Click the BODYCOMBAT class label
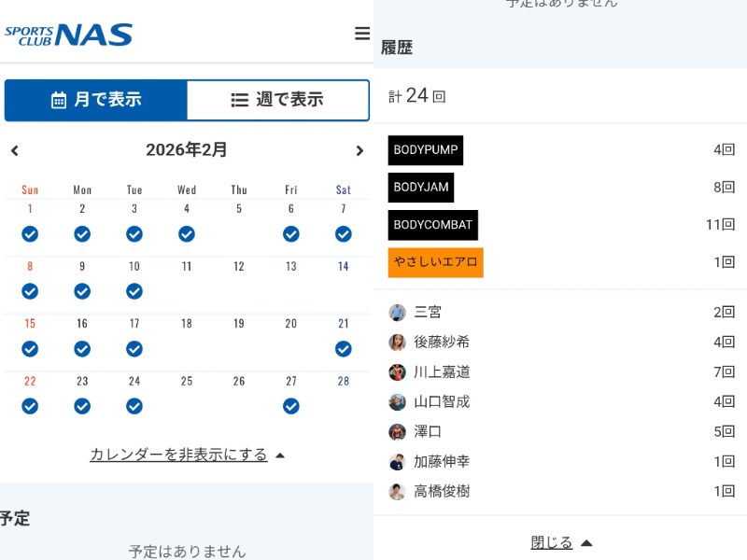The image size is (747, 560). coord(433,225)
